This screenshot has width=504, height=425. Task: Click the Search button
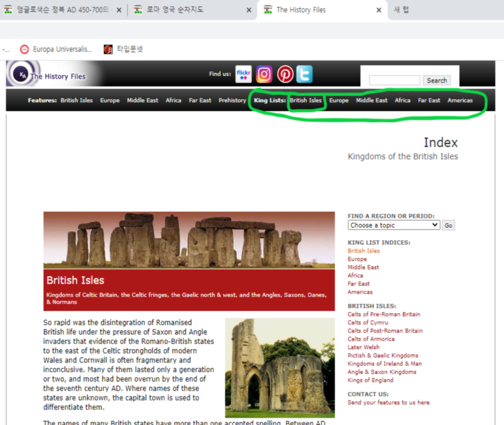pyautogui.click(x=437, y=80)
